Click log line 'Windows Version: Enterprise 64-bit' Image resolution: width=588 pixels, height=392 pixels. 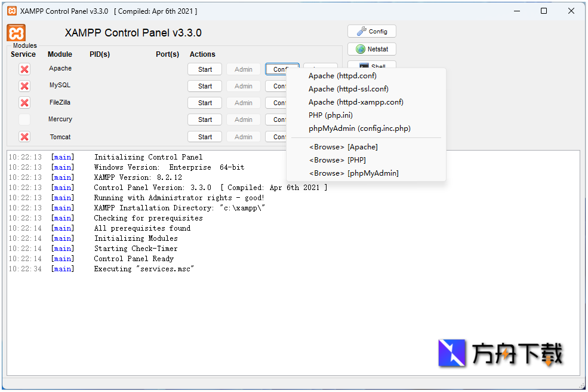[x=169, y=167]
